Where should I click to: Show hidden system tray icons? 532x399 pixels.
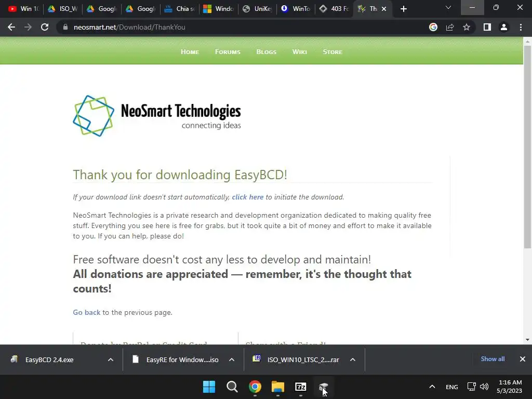432,387
